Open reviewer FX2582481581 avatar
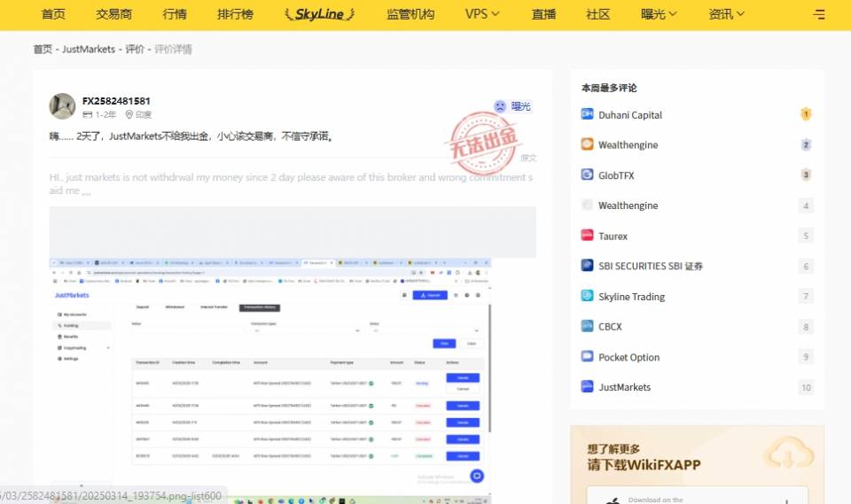Image resolution: width=851 pixels, height=504 pixels. (x=62, y=106)
